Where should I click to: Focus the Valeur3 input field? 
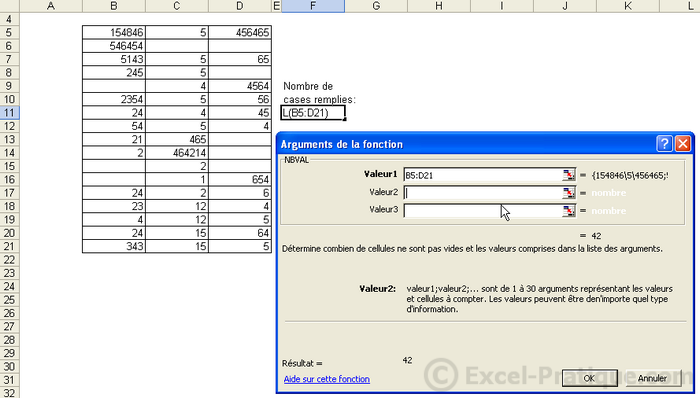click(x=483, y=211)
